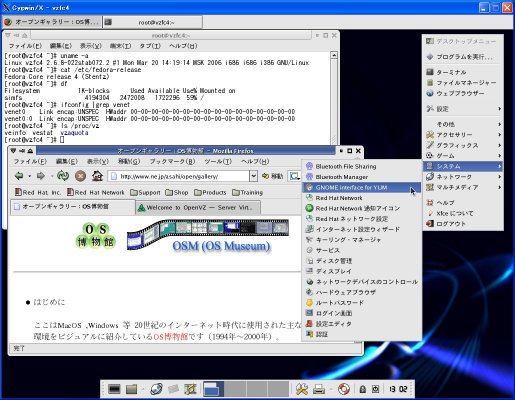The width and height of the screenshot is (515, 400).
Task: Expand その他 submenu
Action: coord(463,124)
